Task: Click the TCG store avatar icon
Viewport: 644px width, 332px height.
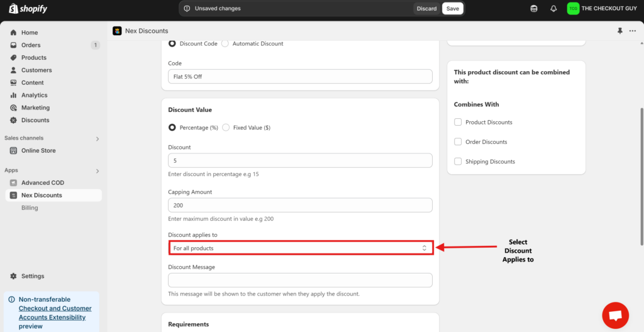Action: [x=572, y=9]
